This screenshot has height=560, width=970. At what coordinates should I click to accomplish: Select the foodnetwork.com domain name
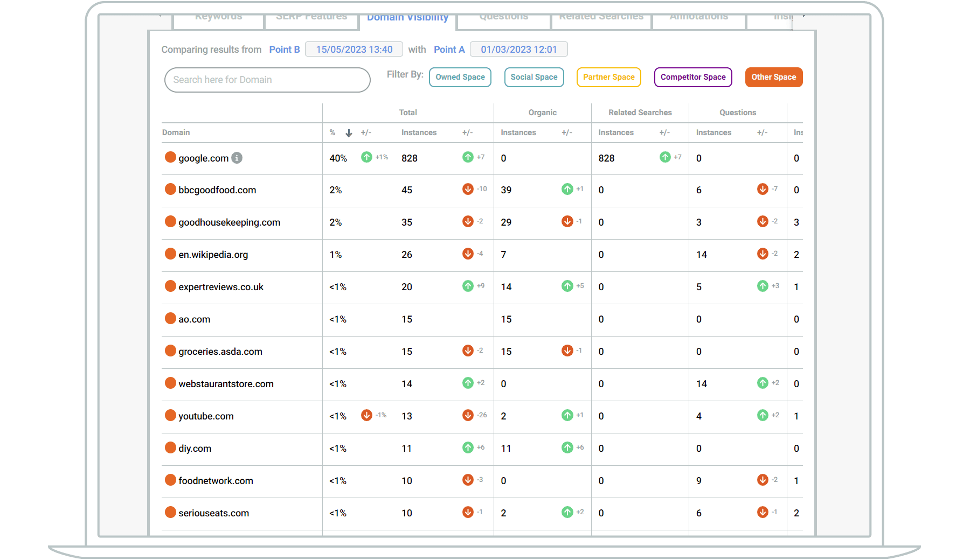point(216,481)
